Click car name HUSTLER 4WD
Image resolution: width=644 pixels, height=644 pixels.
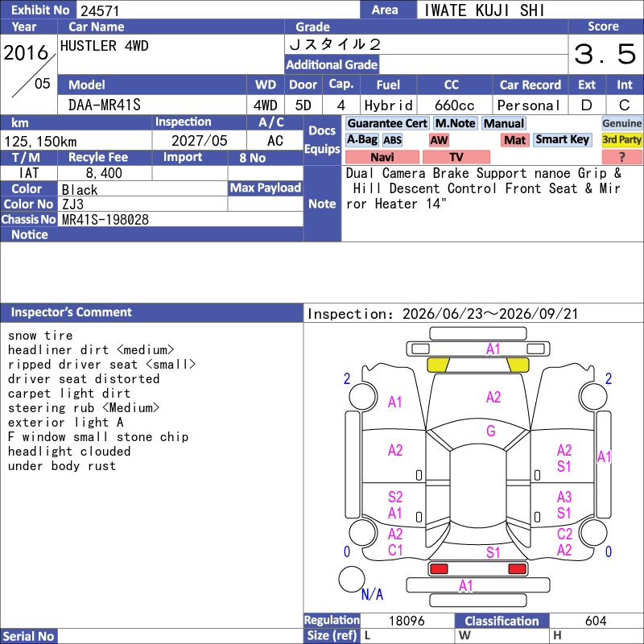click(105, 46)
